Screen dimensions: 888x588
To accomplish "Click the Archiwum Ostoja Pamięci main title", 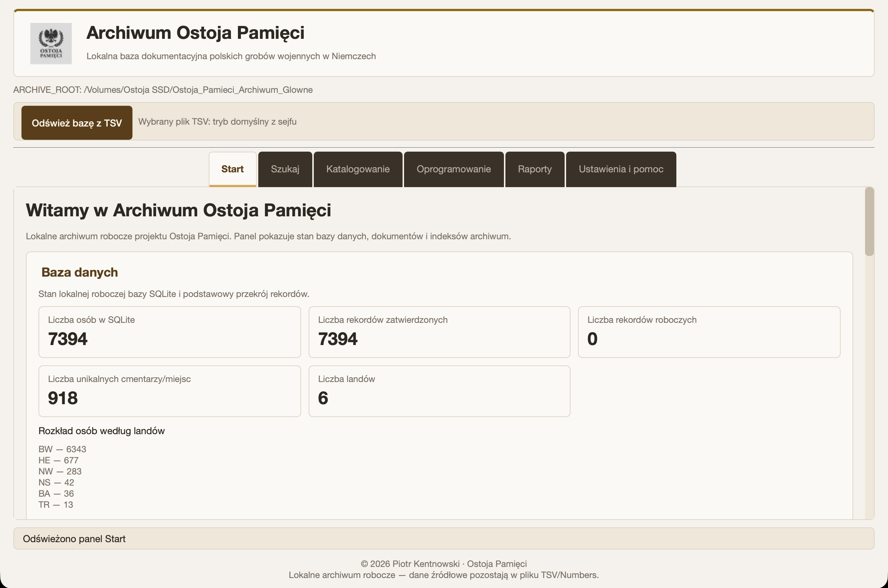I will coord(195,33).
